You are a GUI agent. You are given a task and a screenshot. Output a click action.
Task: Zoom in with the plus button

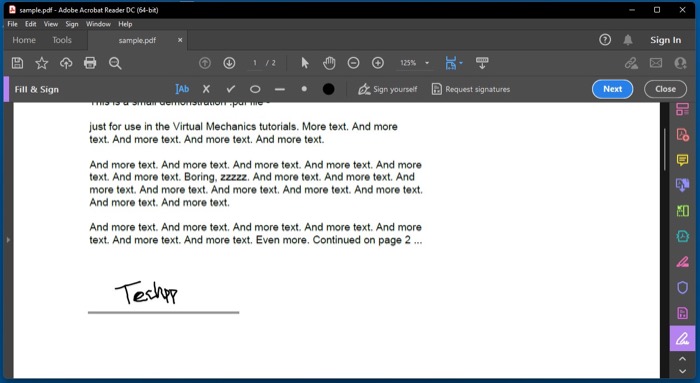tap(378, 63)
